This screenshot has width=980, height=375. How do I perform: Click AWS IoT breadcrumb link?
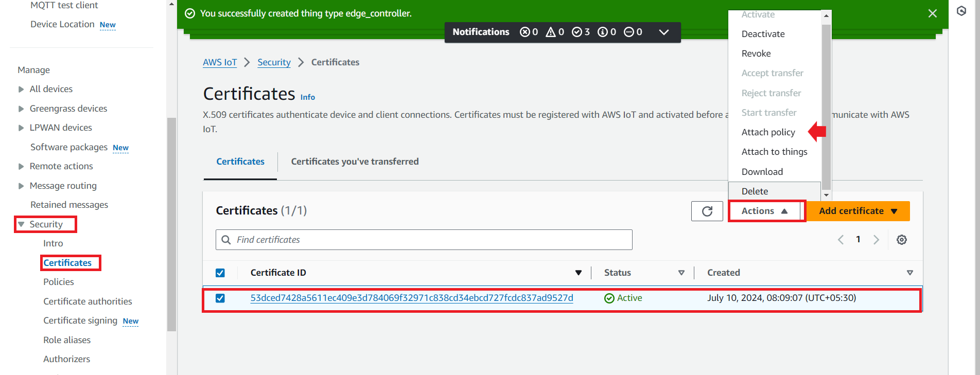pos(220,62)
